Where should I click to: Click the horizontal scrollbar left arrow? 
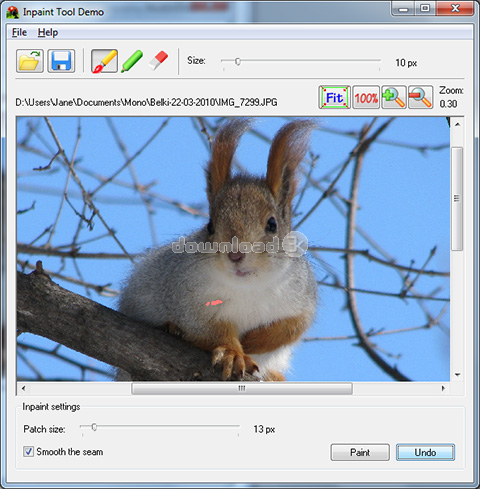coord(23,388)
